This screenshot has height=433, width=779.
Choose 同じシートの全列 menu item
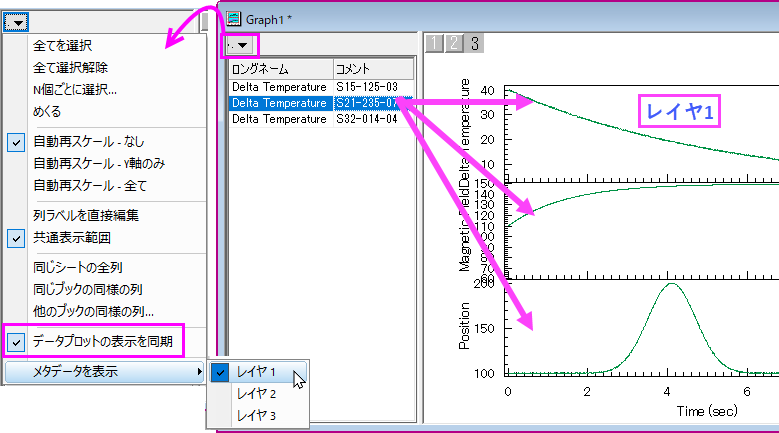coord(78,268)
